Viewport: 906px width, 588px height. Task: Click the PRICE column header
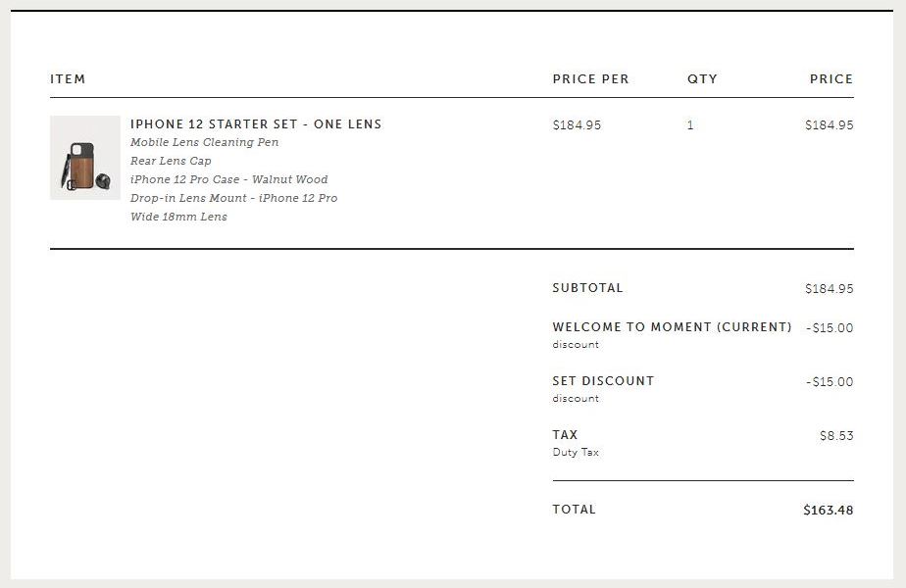click(831, 79)
